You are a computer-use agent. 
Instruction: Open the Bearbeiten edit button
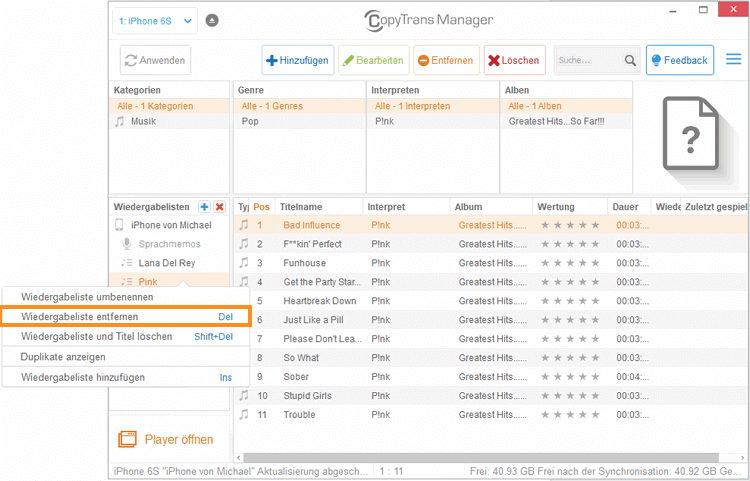[374, 60]
